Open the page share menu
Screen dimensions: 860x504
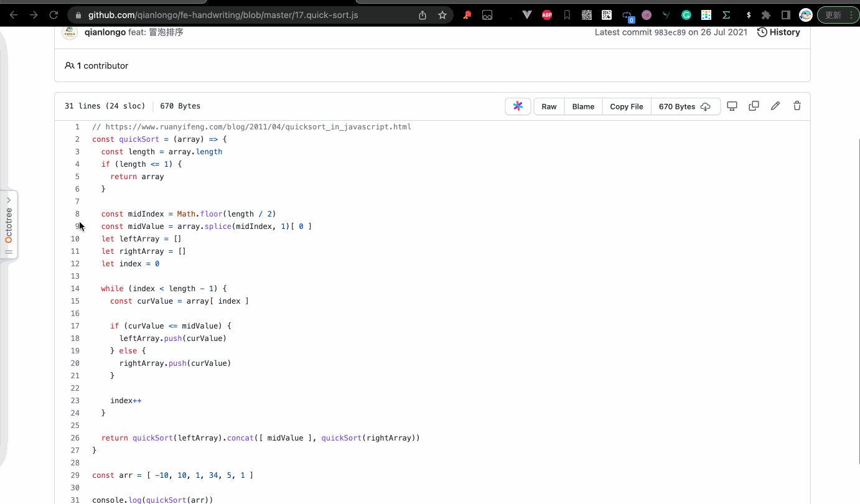[422, 14]
